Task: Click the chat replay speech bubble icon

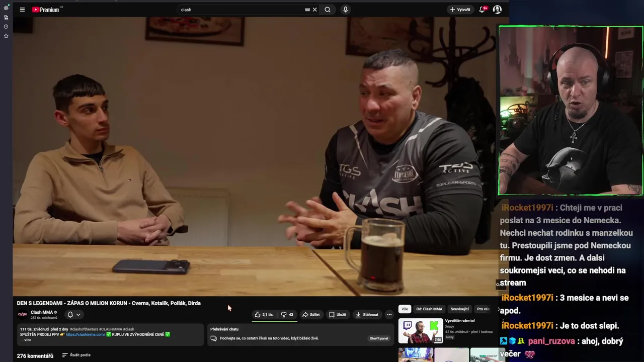Action: [214, 338]
